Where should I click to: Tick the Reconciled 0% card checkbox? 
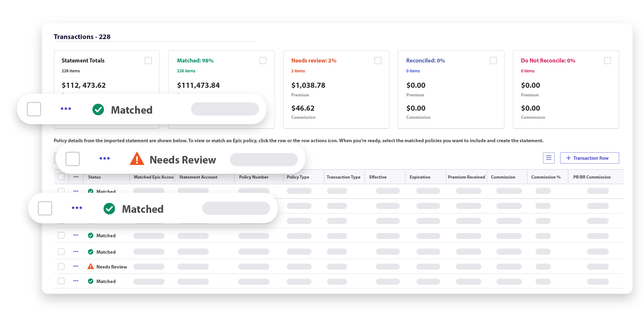[x=493, y=61]
